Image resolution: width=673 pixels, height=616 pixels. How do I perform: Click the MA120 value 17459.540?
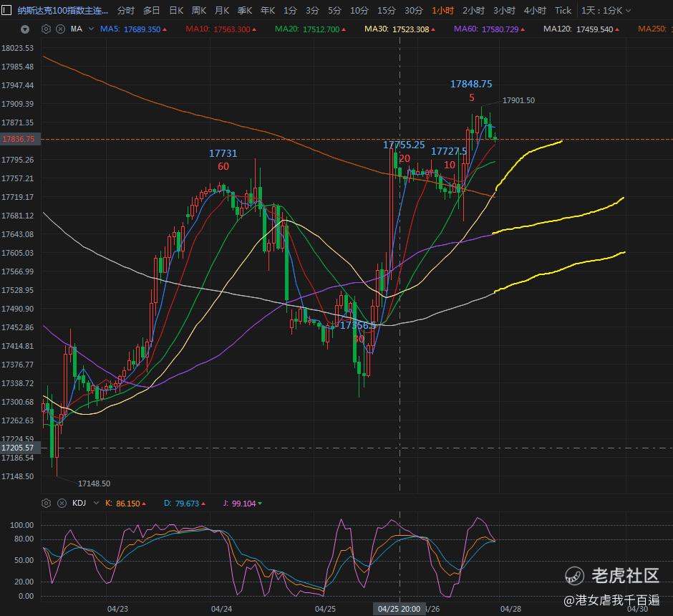[594, 29]
